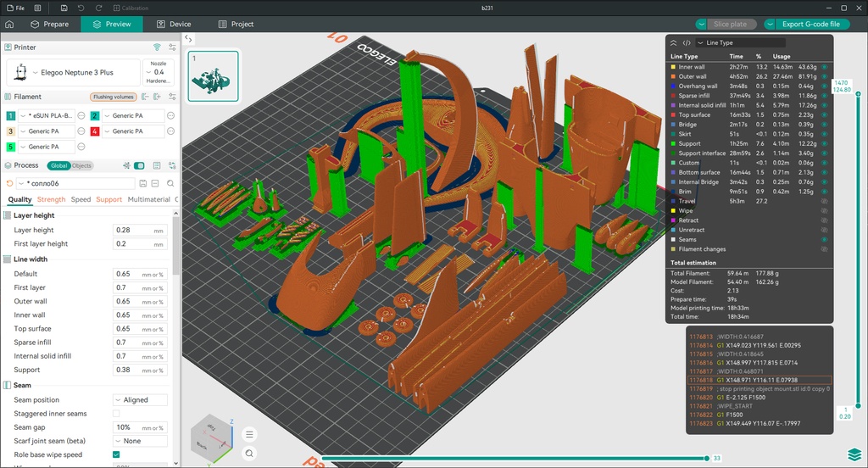Enable Staggered inner seams checkbox

click(x=115, y=413)
